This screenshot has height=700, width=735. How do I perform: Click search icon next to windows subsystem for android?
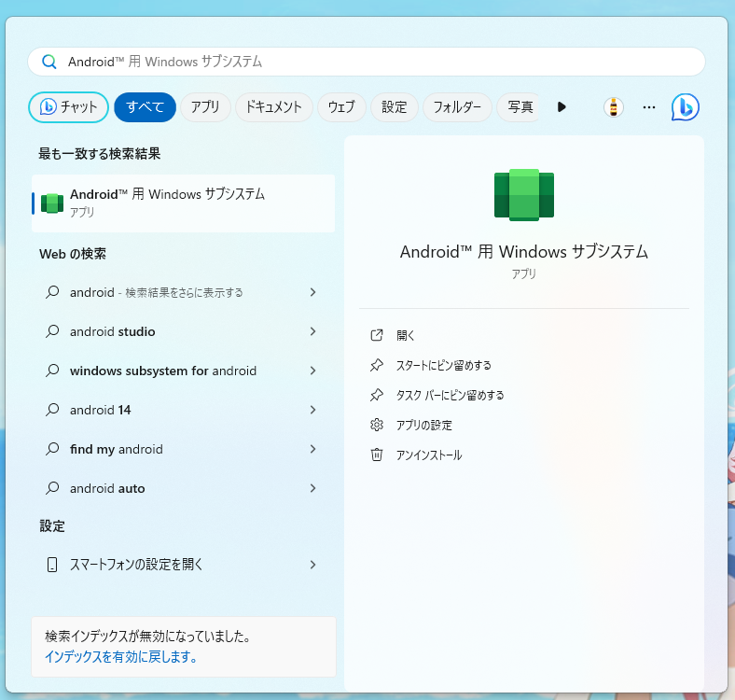52,371
